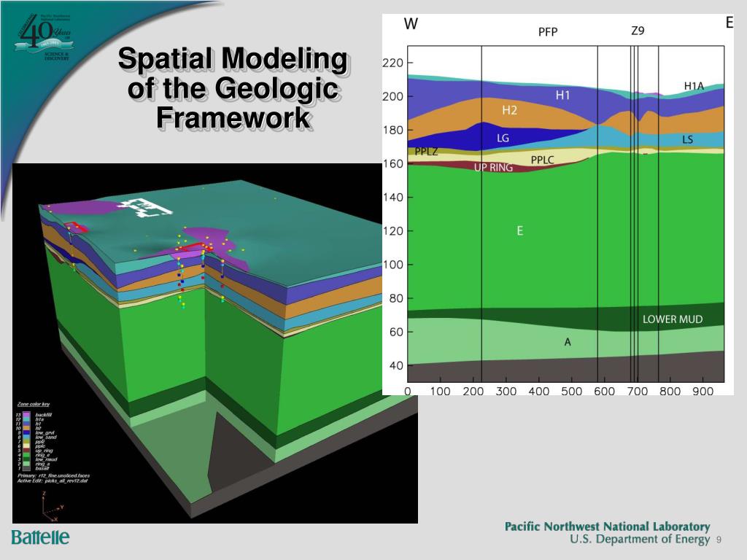
Task: Click the Pacific Northwest National Laboratory text
Action: point(607,526)
